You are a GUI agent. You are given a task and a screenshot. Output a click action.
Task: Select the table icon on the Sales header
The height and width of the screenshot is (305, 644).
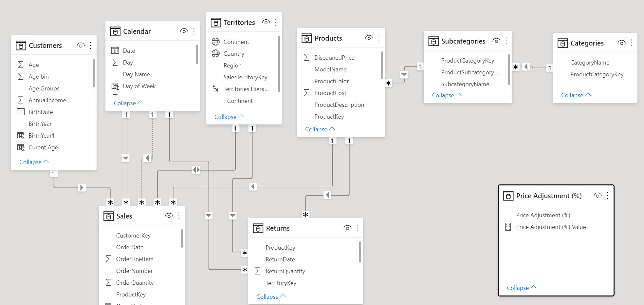click(x=108, y=216)
